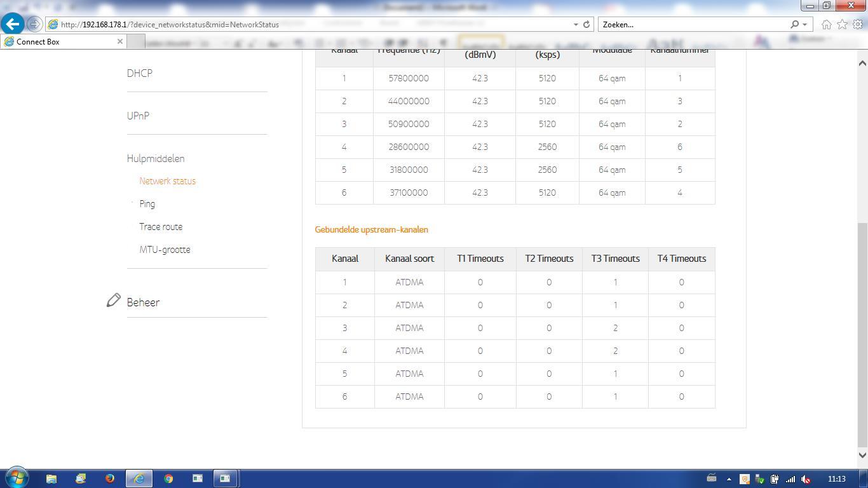Launch Firefox from the taskbar
Image resolution: width=868 pixels, height=488 pixels.
pyautogui.click(x=110, y=478)
